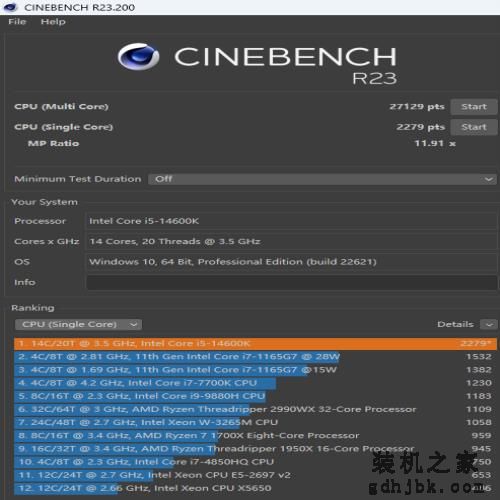Select the i7-1165G7 @15W ranking row
Viewport: 500px width, 500px height.
pyautogui.click(x=256, y=370)
